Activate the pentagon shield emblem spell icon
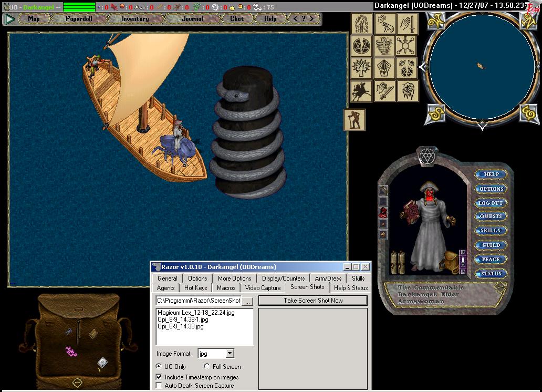The width and height of the screenshot is (542, 392). (384, 68)
